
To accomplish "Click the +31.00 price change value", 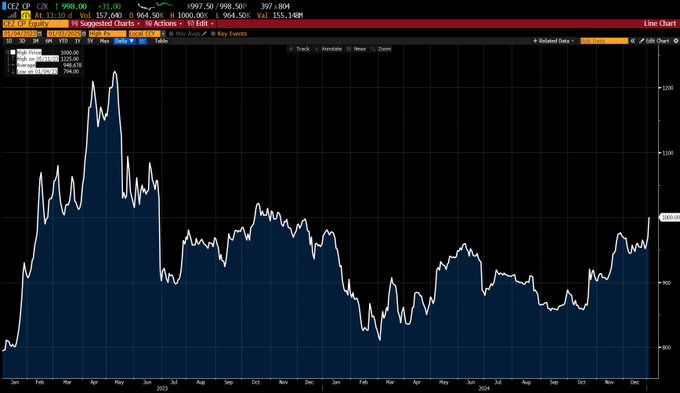I will (109, 7).
